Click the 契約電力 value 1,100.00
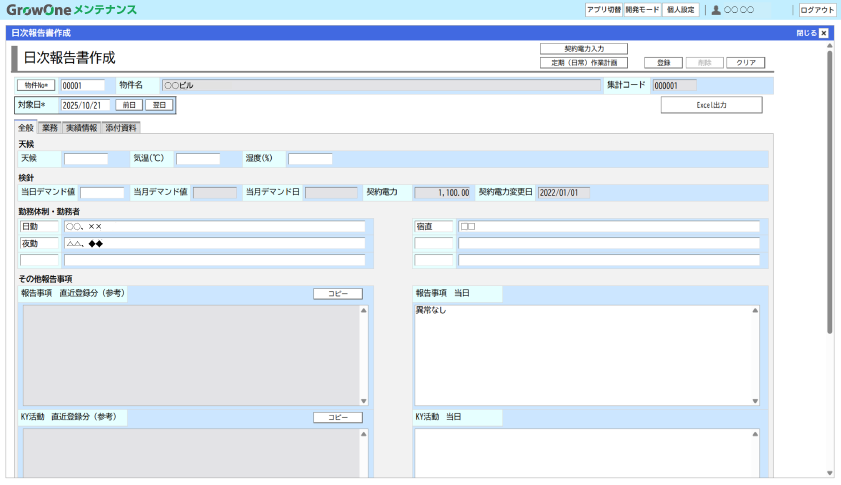This screenshot has width=841, height=485. [442, 193]
